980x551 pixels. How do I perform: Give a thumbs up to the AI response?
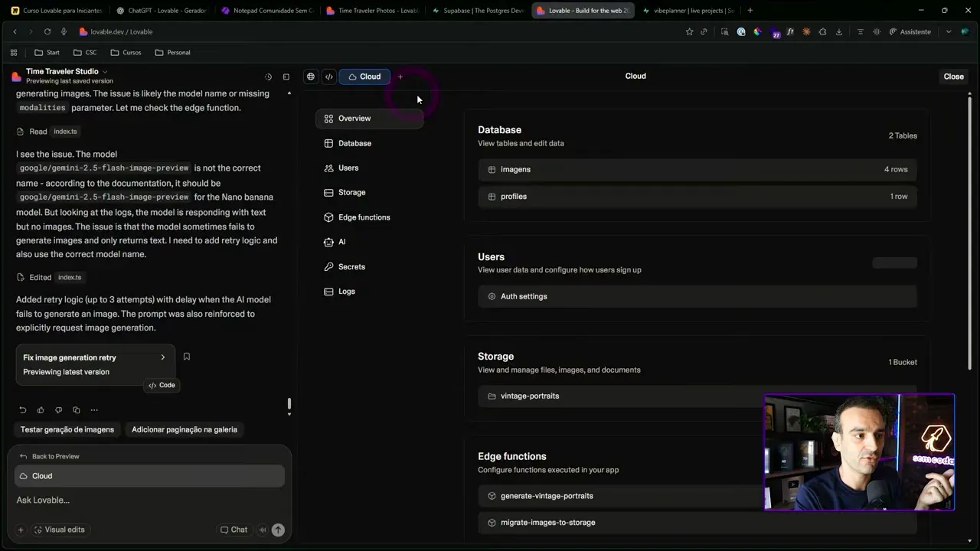41,409
